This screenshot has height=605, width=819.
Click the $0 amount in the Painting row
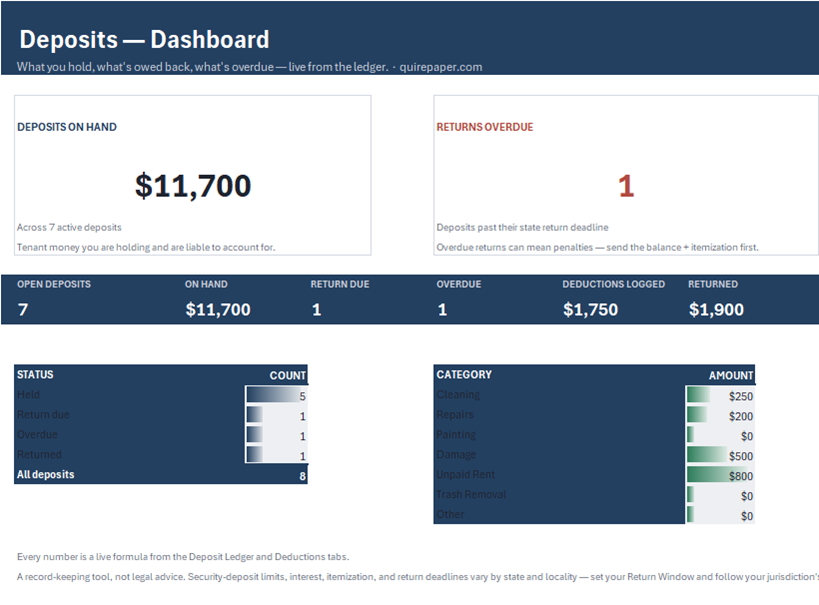click(x=746, y=436)
